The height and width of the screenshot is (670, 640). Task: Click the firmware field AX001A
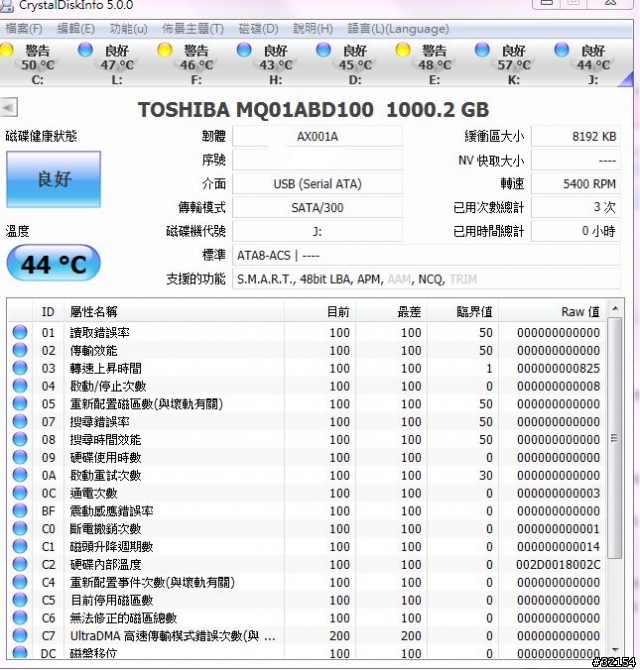(317, 137)
